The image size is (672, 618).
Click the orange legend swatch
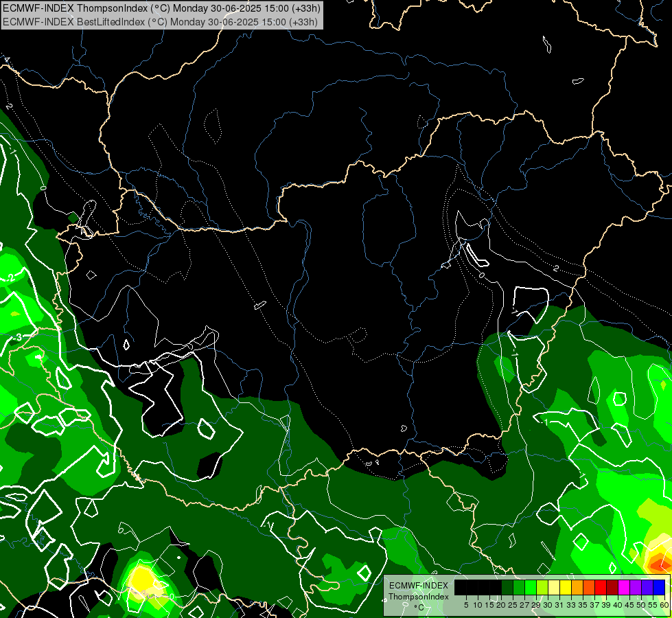577,587
